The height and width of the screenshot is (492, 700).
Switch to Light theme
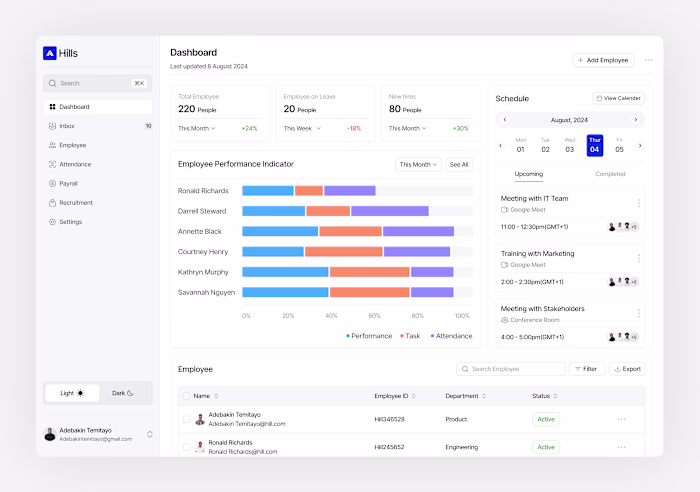point(72,393)
